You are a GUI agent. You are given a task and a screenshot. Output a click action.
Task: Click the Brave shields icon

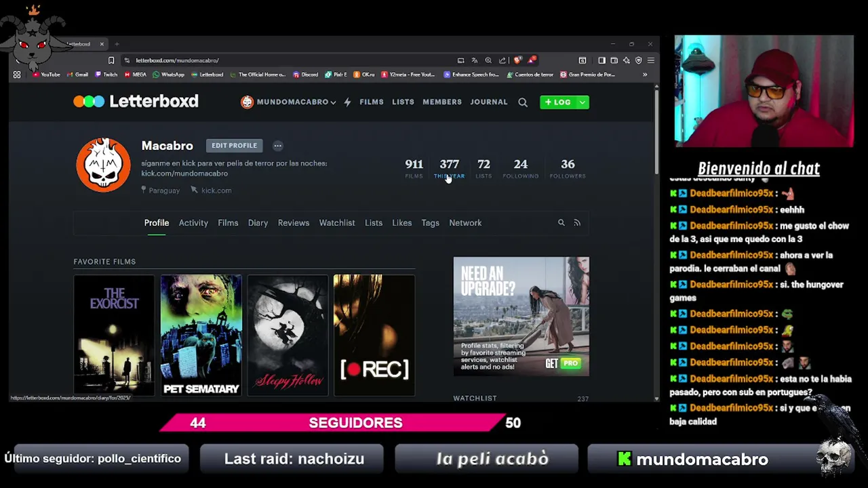(518, 60)
